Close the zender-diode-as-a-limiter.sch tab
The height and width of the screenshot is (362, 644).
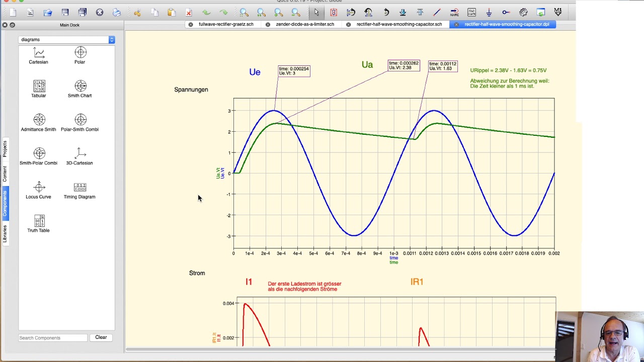coord(268,24)
